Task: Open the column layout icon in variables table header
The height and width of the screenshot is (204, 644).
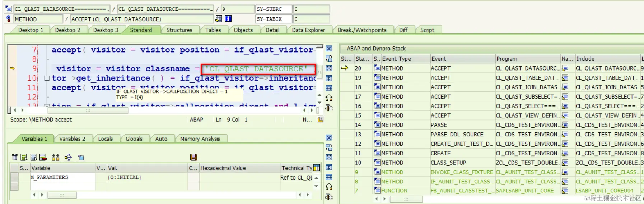Action: 317,168
